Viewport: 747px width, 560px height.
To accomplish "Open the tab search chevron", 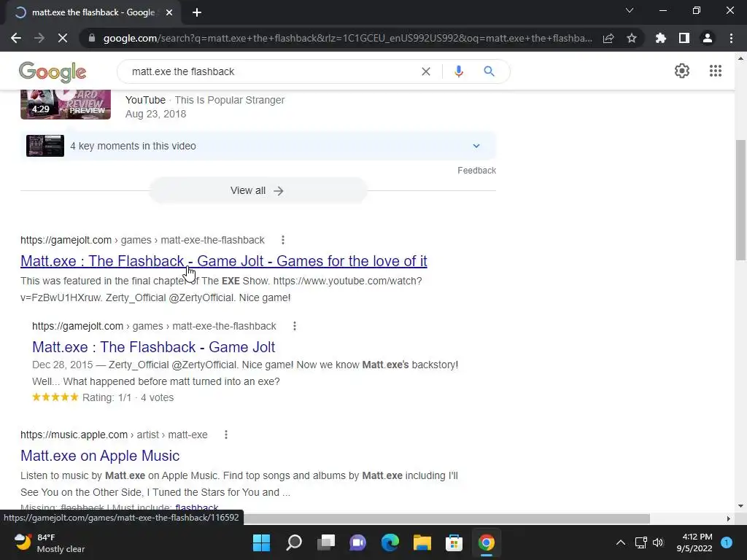I will point(630,10).
